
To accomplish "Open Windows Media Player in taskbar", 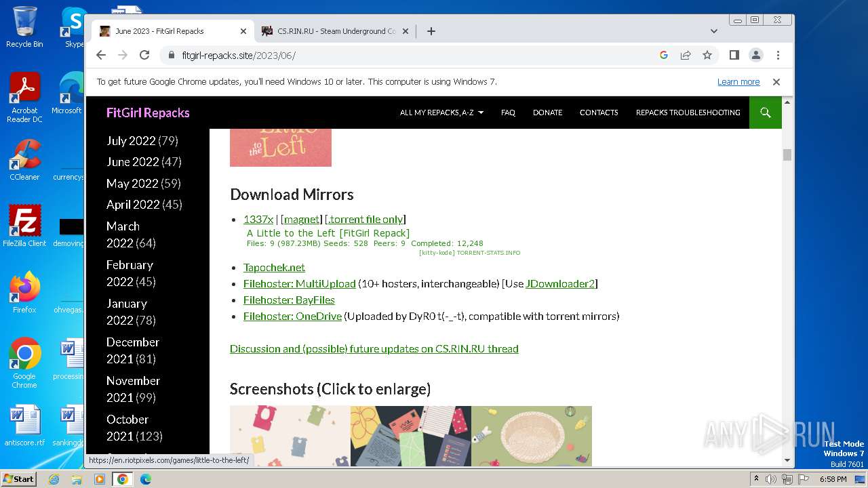I will coord(100,479).
